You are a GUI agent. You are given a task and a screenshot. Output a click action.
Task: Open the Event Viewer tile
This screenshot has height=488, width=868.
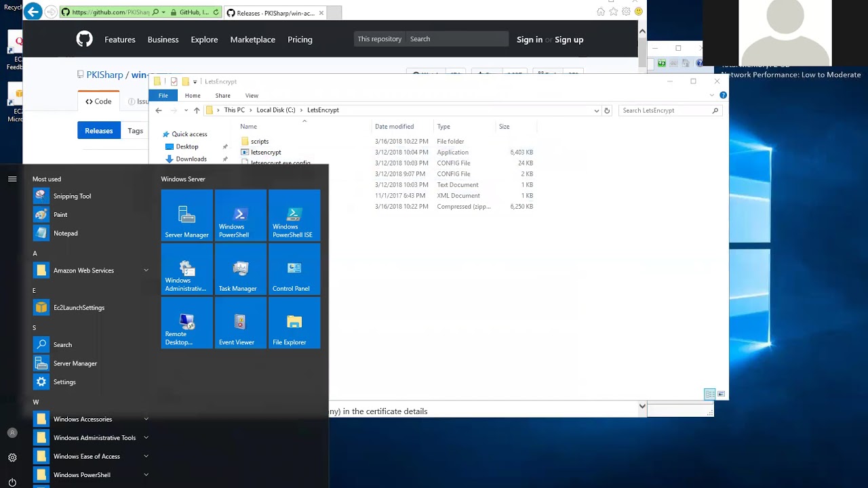240,323
